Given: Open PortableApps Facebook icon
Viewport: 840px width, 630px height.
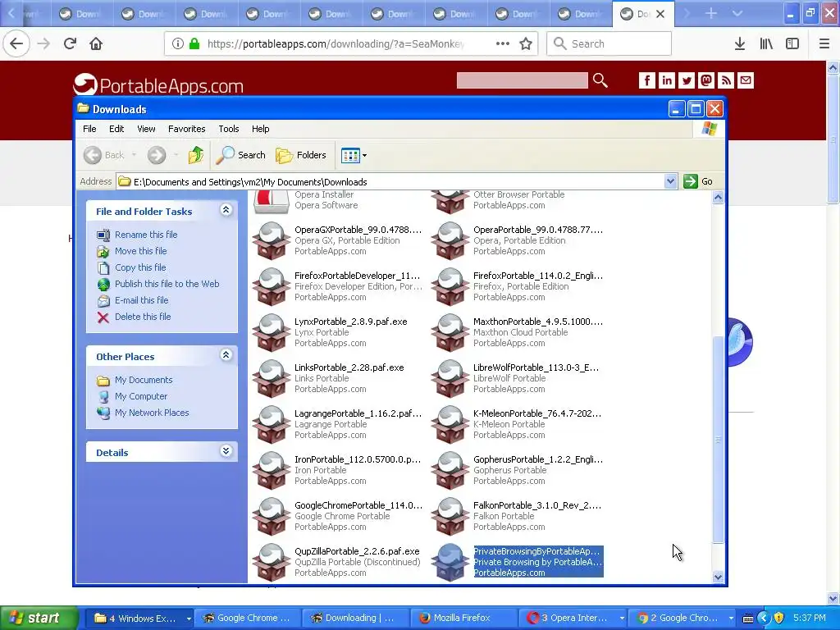Looking at the screenshot, I should click(x=646, y=80).
